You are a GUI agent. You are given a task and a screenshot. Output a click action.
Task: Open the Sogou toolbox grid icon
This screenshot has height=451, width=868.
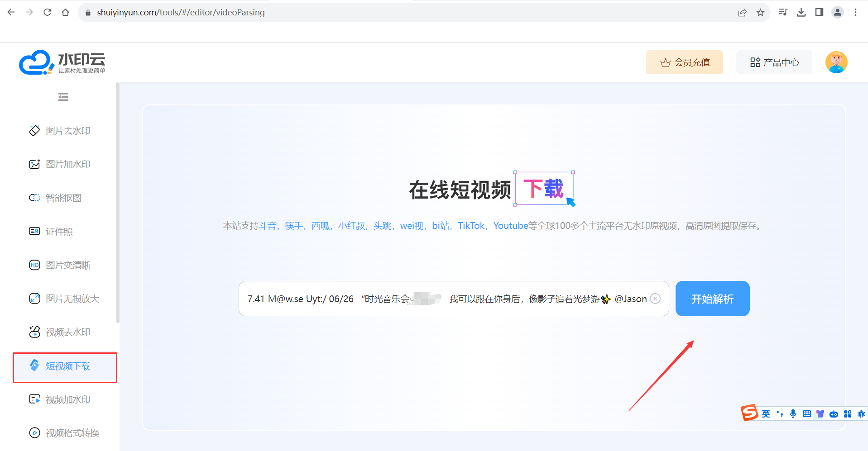(x=848, y=413)
